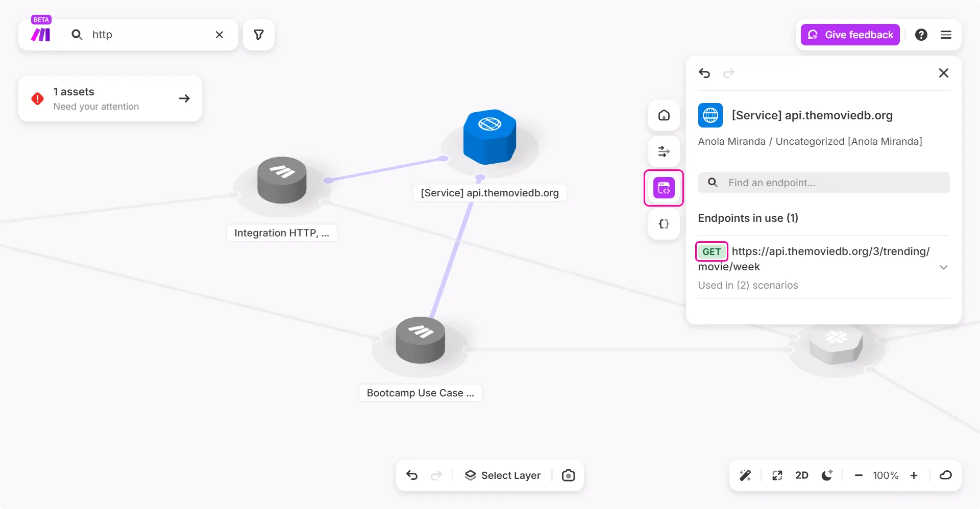Viewport: 980px width, 509px height.
Task: Click 'Used in (2) scenarios' text
Action: pos(748,285)
